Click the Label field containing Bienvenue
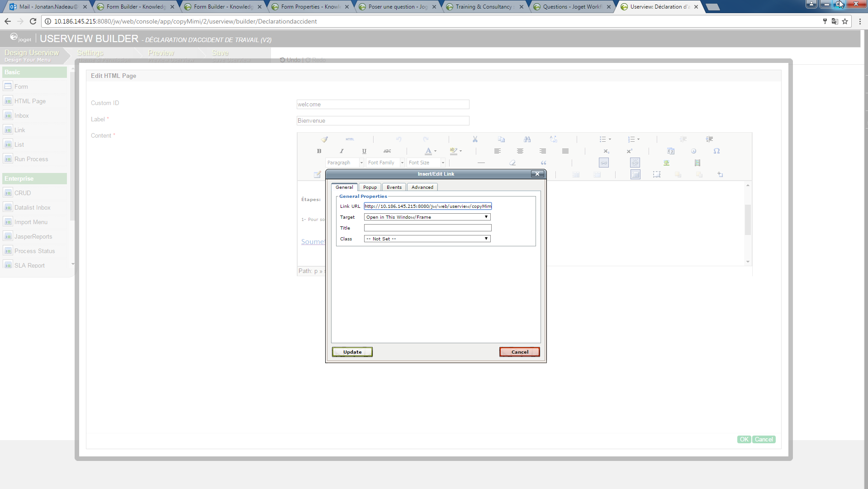The image size is (868, 489). point(383,121)
